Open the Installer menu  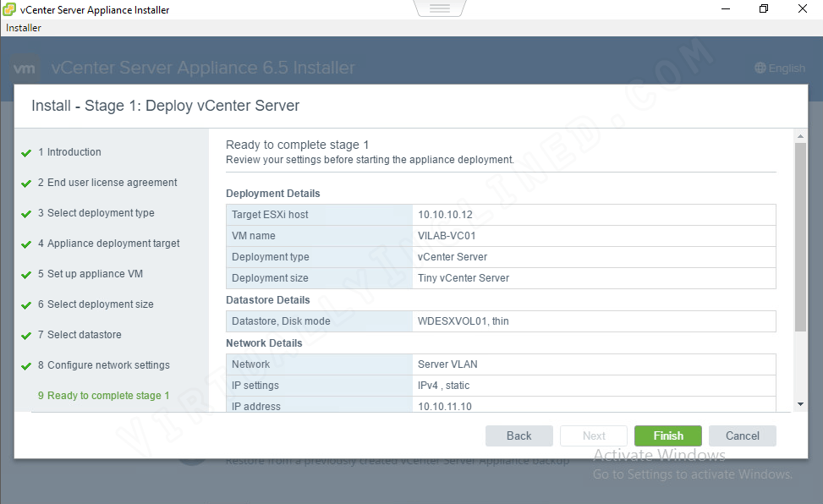point(24,28)
